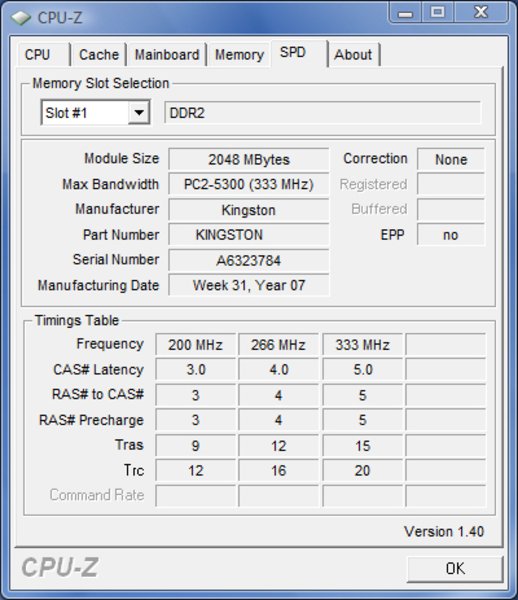The width and height of the screenshot is (518, 600).
Task: Click the empty Registered field
Action: point(451,184)
